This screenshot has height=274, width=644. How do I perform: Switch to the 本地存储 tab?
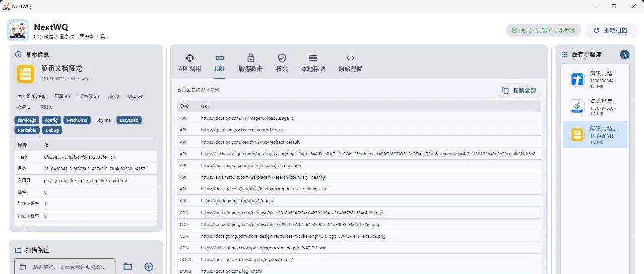tap(313, 63)
